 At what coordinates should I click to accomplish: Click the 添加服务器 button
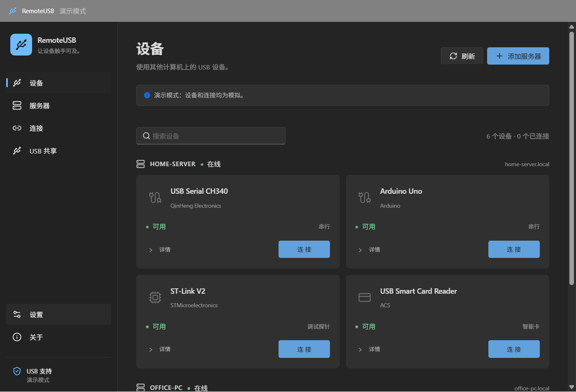tap(518, 56)
